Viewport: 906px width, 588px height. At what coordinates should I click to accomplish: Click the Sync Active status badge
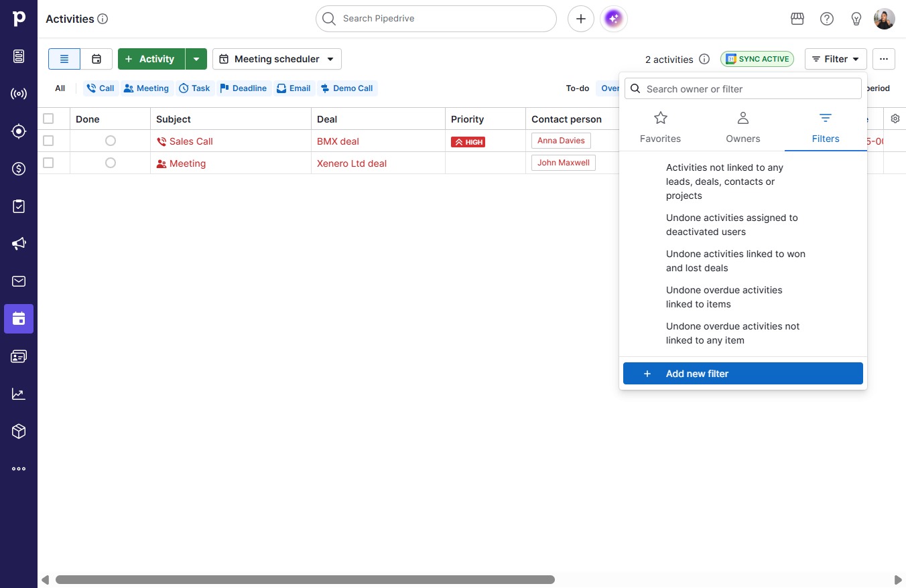point(757,59)
